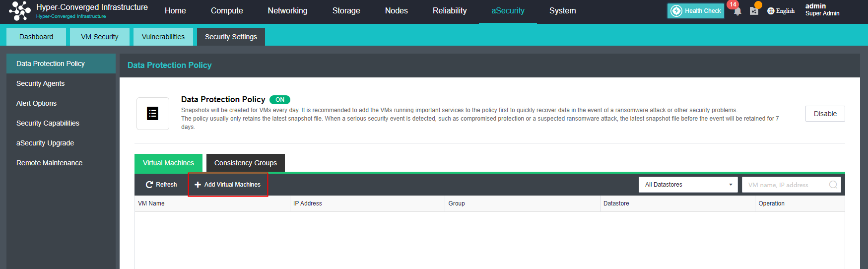Viewport: 868px width, 269px height.
Task: Switch to the Consistency Groups tab
Action: 246,163
